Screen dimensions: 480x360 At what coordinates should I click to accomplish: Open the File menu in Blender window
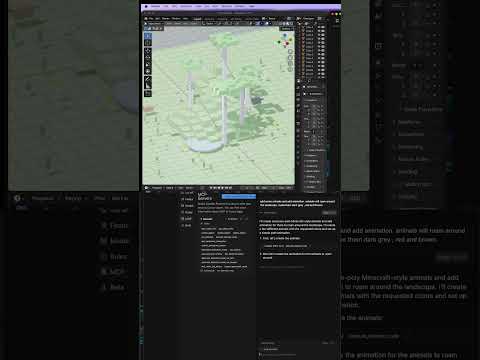[x=151, y=19]
